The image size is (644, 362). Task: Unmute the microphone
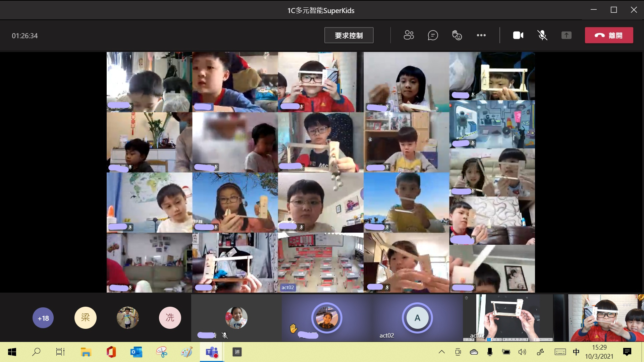(542, 35)
